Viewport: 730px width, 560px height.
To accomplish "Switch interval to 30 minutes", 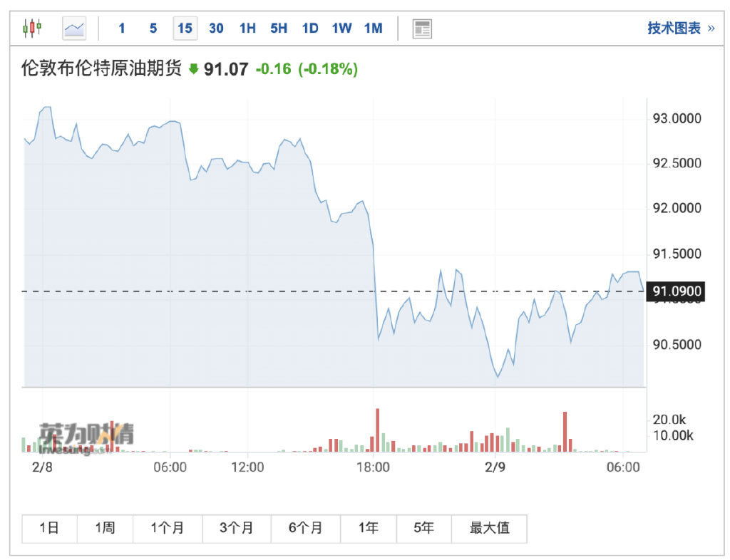I will tap(216, 28).
